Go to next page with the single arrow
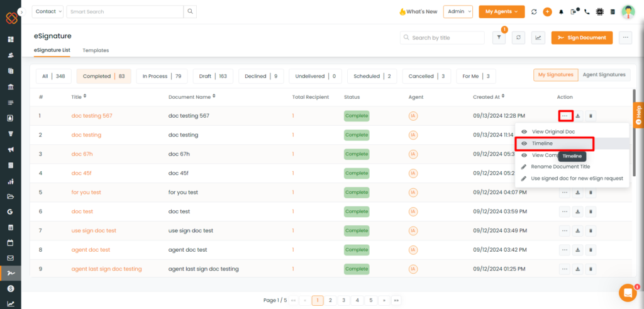 point(384,300)
